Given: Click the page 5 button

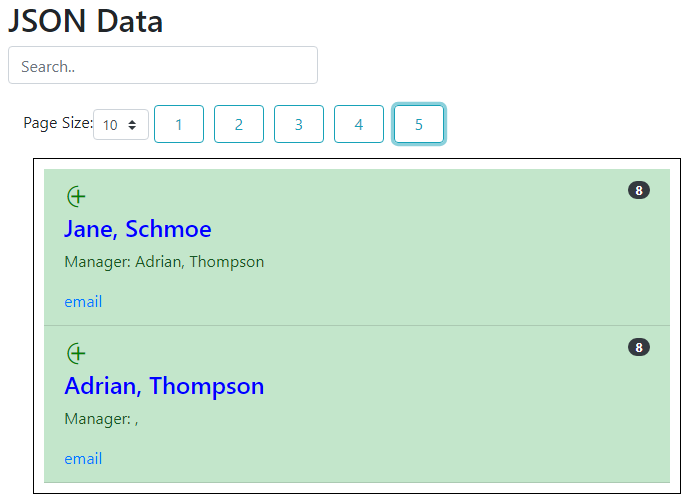Looking at the screenshot, I should [419, 125].
